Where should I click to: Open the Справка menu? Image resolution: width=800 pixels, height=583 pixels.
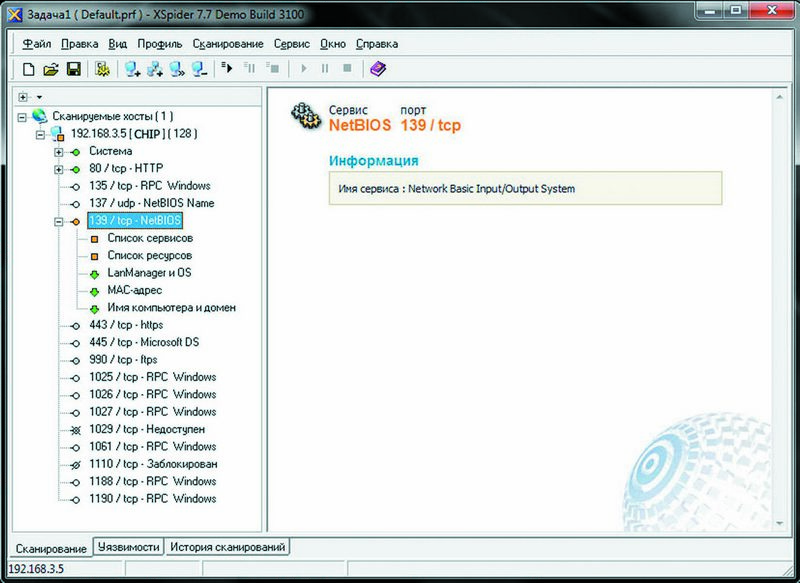point(377,44)
